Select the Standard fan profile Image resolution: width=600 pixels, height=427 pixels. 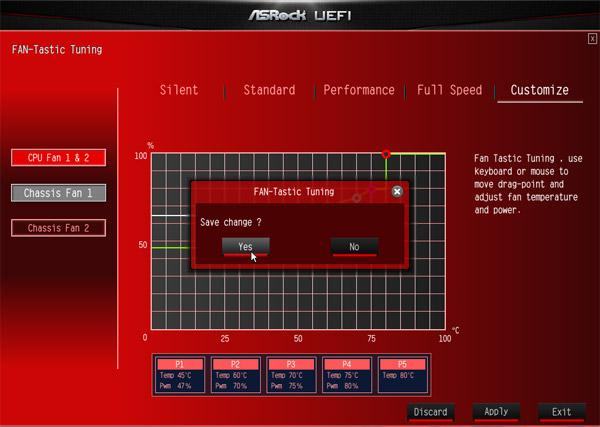click(x=269, y=90)
